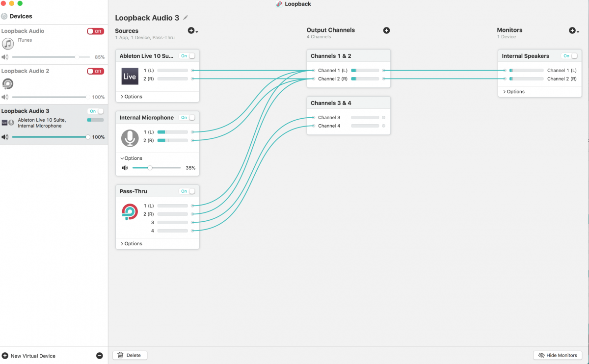Open the add Monitors plus dropdown
589x364 pixels.
pyautogui.click(x=574, y=31)
